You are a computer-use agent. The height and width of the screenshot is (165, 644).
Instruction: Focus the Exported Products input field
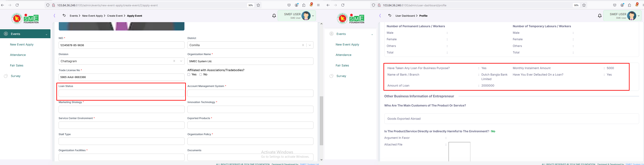pos(250,125)
